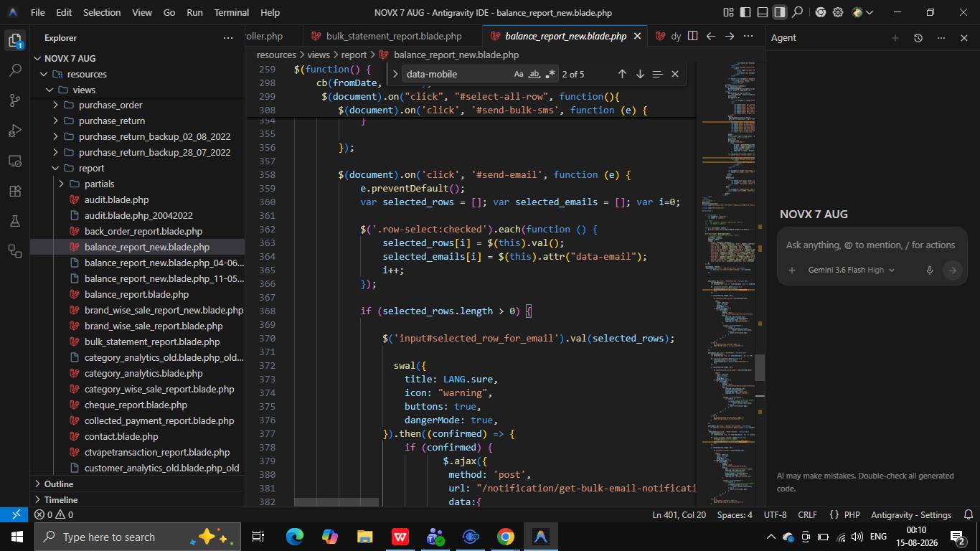Click the microphone icon in agent input
Screen dimensions: 980x551
tap(929, 270)
